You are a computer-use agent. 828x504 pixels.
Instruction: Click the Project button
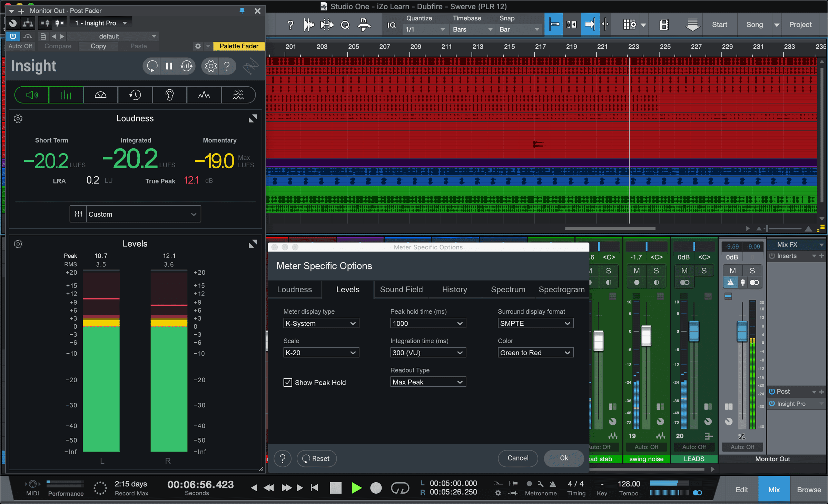[x=800, y=24]
